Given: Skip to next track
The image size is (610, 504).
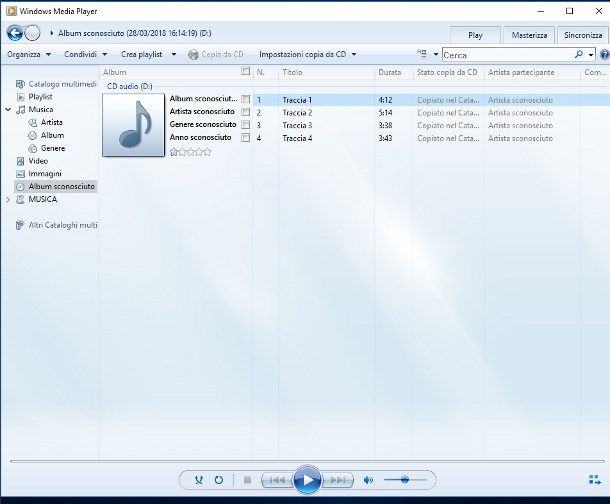Looking at the screenshot, I should pyautogui.click(x=338, y=480).
